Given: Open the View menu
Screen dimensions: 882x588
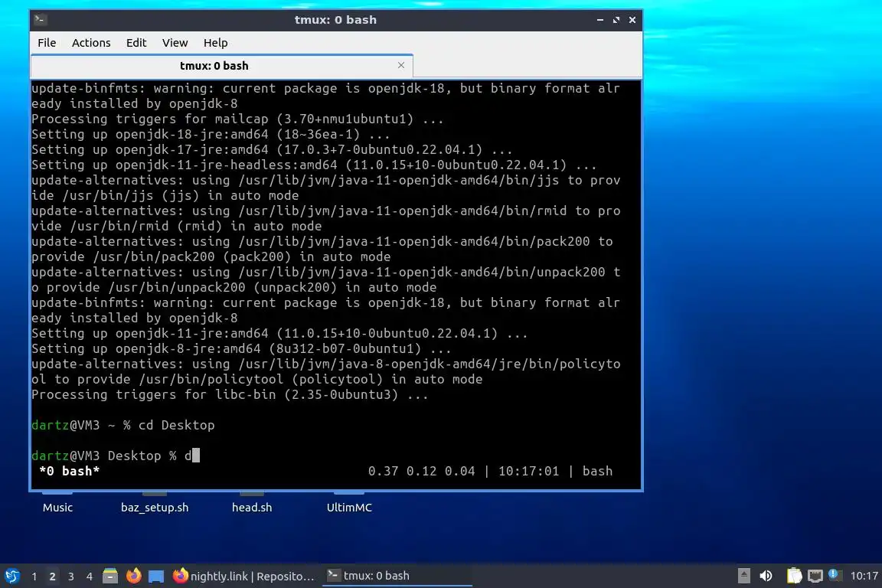Looking at the screenshot, I should coord(175,43).
